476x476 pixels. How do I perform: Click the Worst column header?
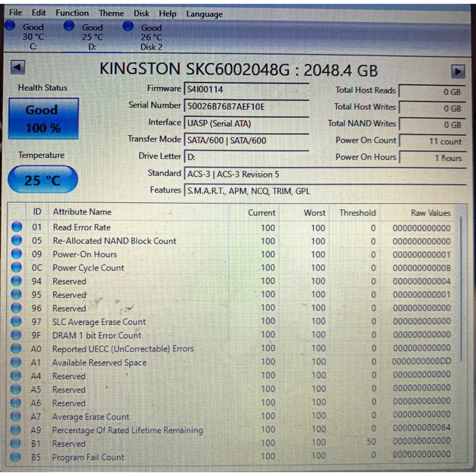314,213
